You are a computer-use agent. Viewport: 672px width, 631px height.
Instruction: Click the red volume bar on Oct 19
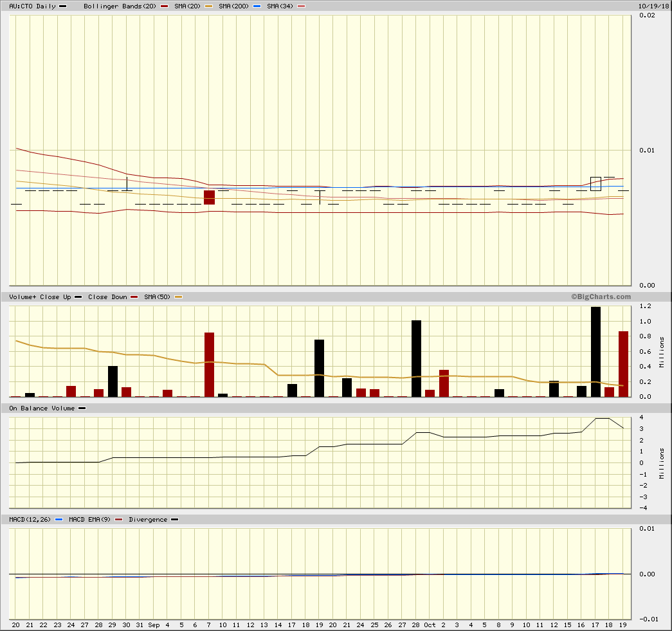(x=623, y=364)
